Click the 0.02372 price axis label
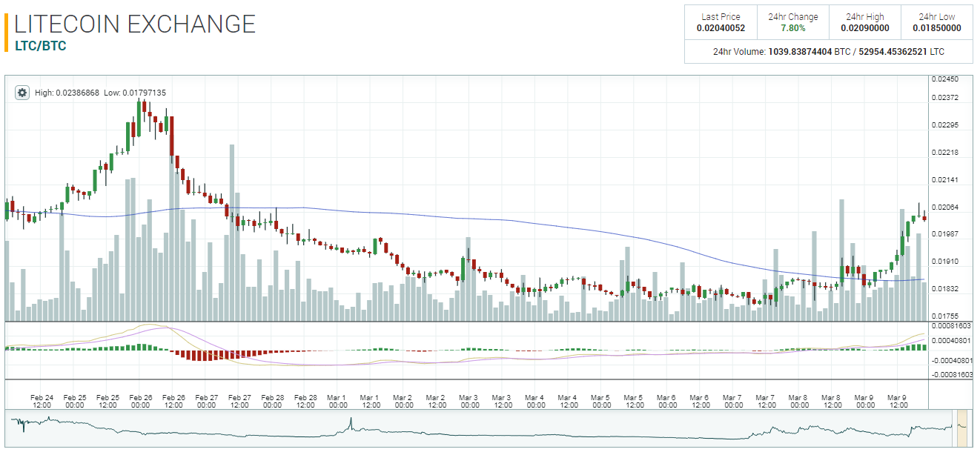 [x=944, y=98]
